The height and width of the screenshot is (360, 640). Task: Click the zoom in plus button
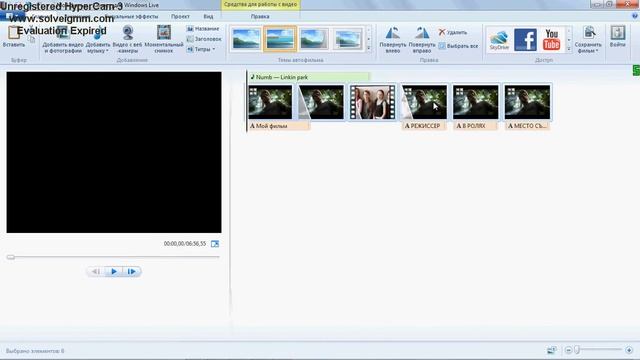coord(629,350)
